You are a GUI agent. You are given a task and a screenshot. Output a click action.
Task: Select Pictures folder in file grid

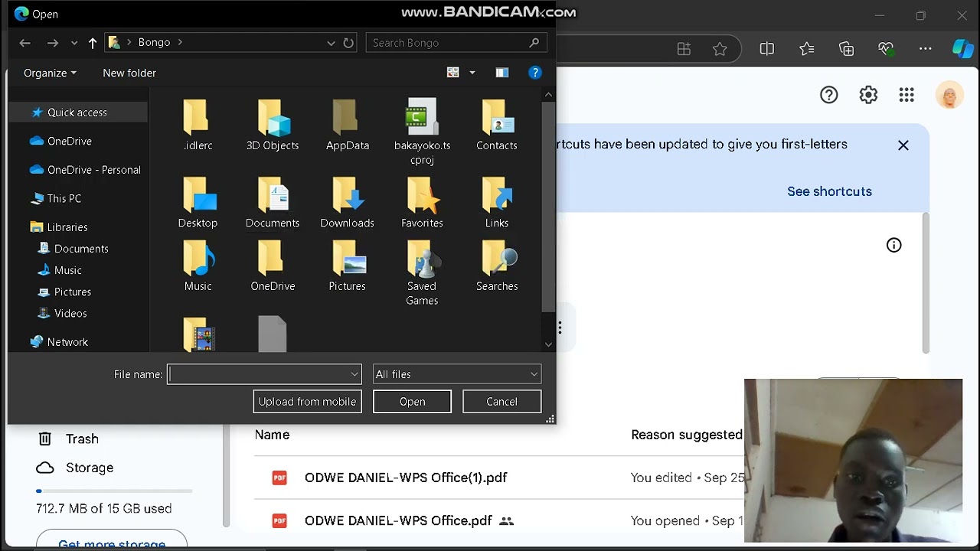[x=347, y=266]
